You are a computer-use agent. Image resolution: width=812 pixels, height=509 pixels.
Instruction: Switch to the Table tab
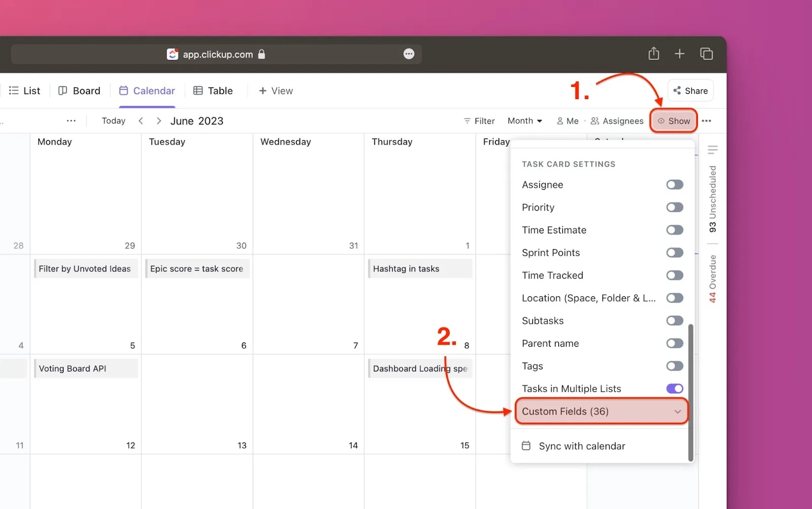213,91
